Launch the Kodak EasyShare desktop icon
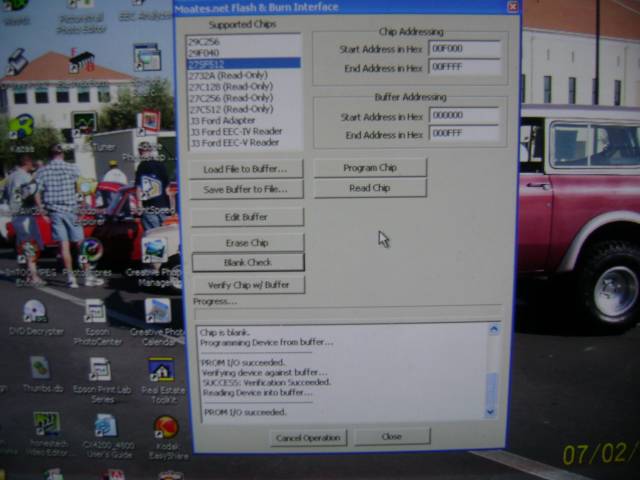Viewport: 640px width, 480px height. pyautogui.click(x=168, y=438)
